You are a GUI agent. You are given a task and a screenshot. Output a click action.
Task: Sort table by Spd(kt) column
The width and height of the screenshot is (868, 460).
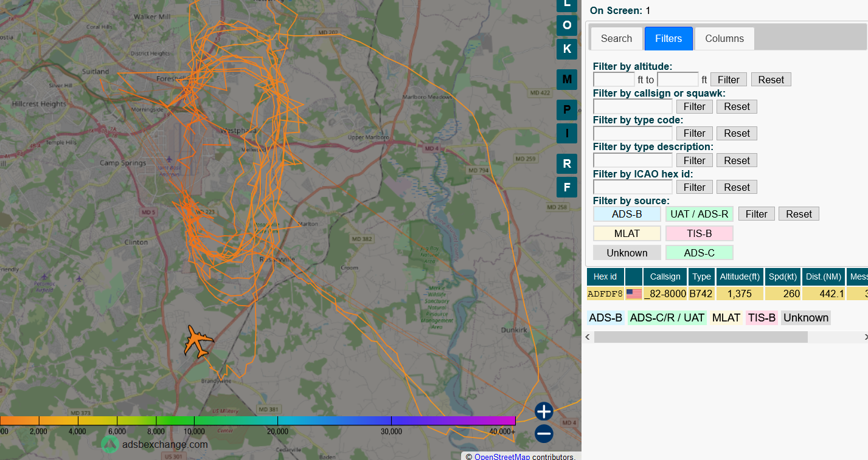[x=783, y=276]
